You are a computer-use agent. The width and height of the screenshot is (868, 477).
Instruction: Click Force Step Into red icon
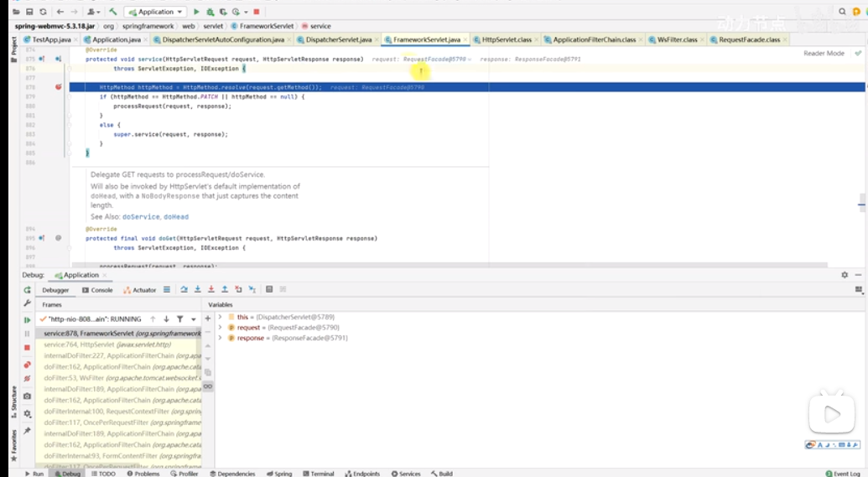click(211, 289)
